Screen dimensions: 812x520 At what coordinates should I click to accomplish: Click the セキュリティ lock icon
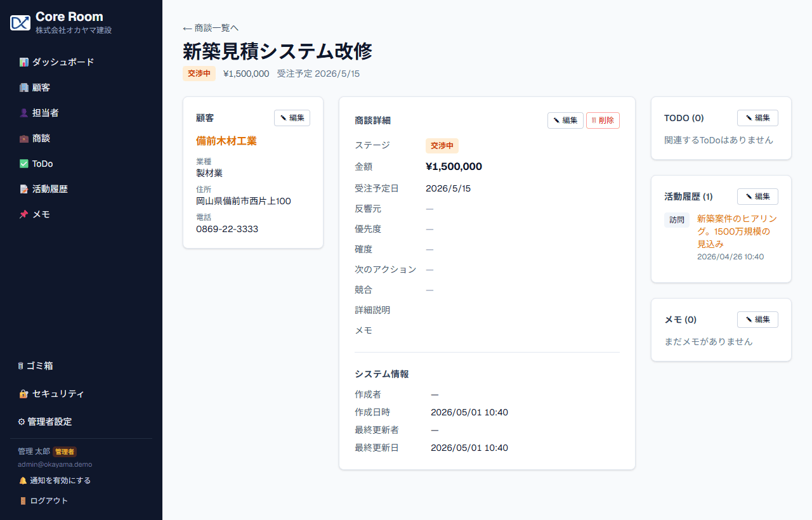coord(23,394)
